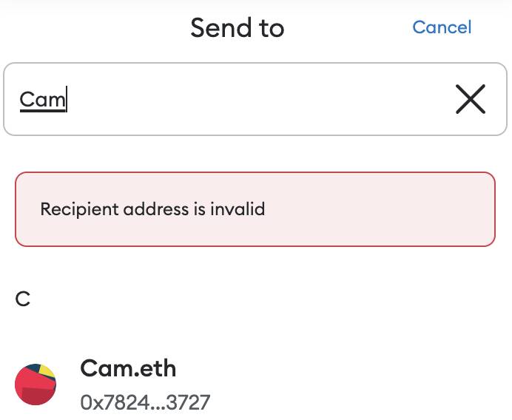This screenshot has width=512, height=420.
Task: Open the Cam.eth address book entry
Action: click(255, 385)
